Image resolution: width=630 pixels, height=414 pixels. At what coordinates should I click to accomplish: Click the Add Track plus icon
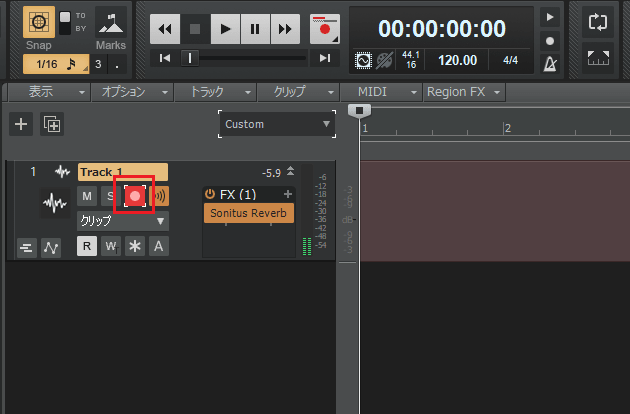20,124
